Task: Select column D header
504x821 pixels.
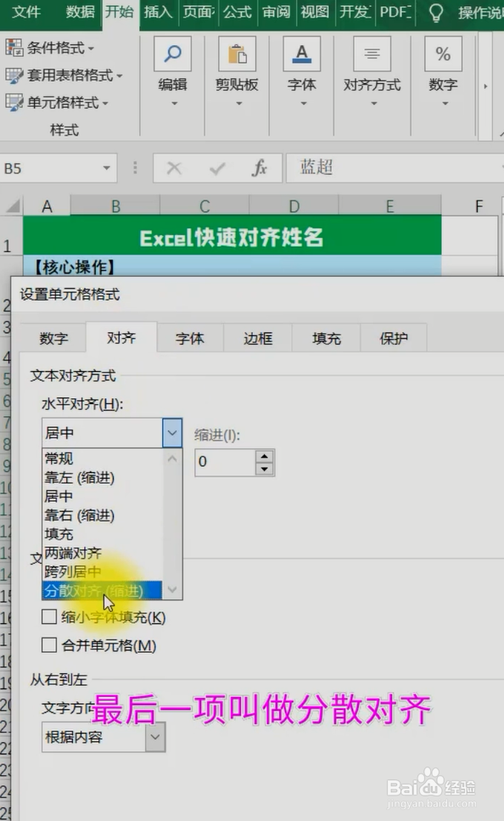Action: point(294,206)
